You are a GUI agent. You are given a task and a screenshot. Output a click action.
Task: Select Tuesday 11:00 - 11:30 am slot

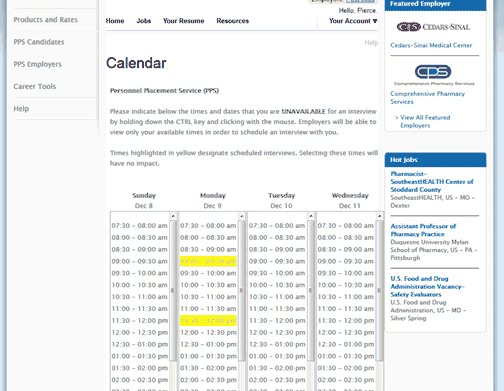point(277,309)
